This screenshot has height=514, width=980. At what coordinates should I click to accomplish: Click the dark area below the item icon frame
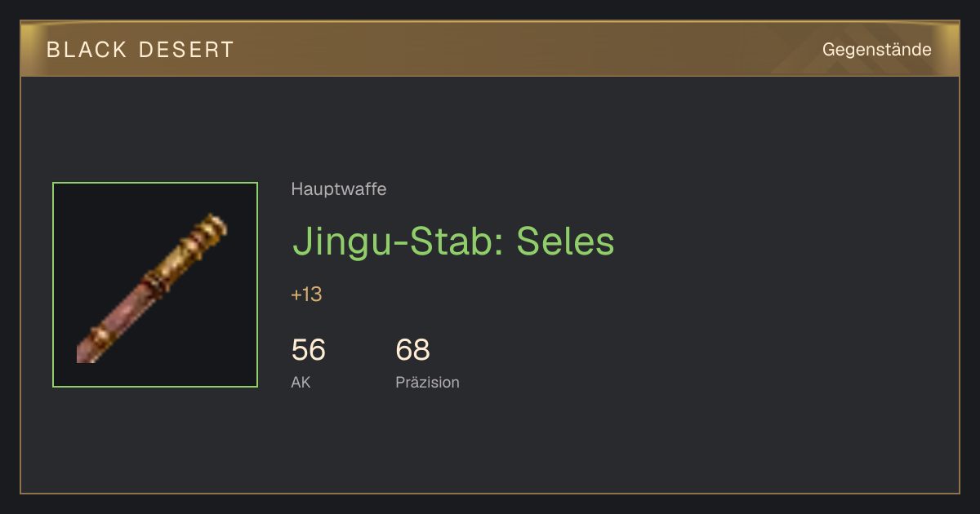click(x=155, y=439)
